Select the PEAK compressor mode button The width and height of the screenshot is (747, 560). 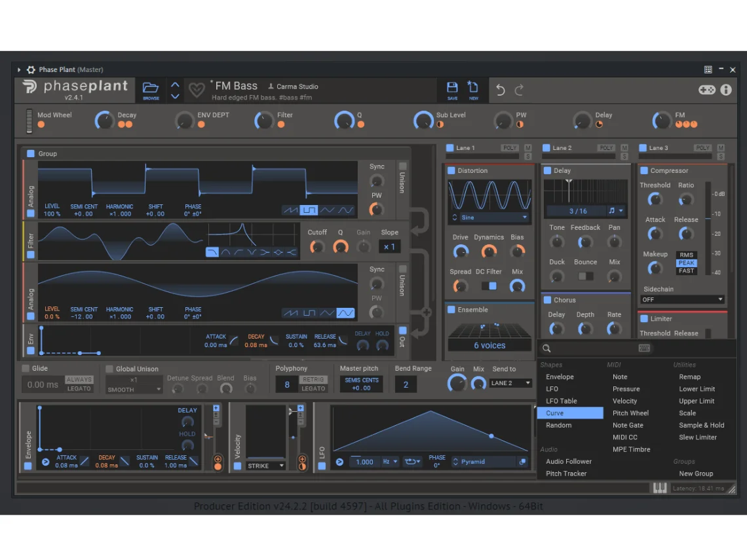(686, 263)
